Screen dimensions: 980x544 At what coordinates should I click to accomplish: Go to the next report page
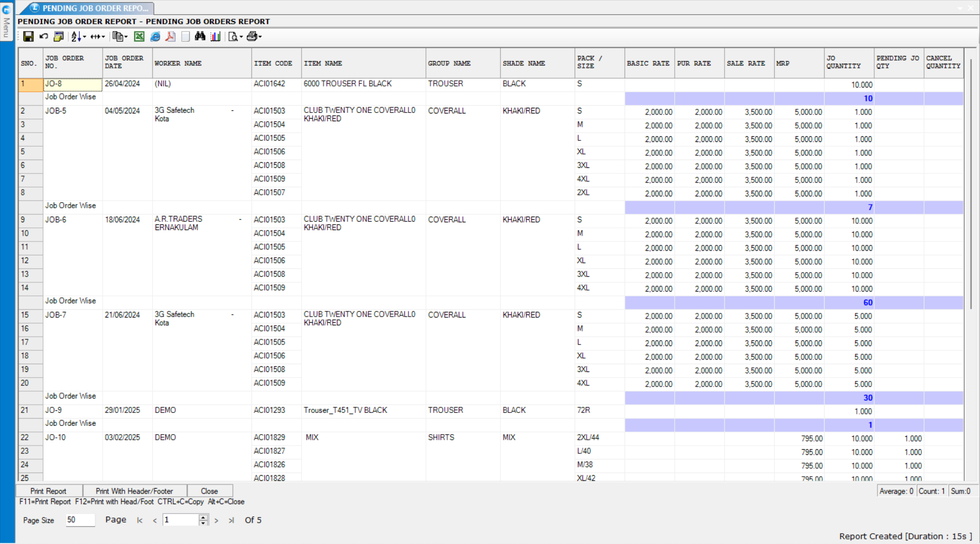click(x=216, y=520)
